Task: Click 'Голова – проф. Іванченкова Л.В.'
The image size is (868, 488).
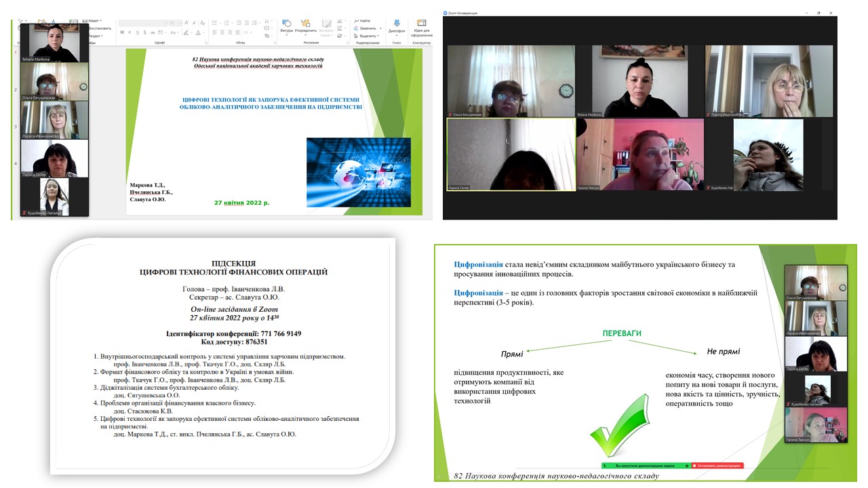Action: [233, 289]
